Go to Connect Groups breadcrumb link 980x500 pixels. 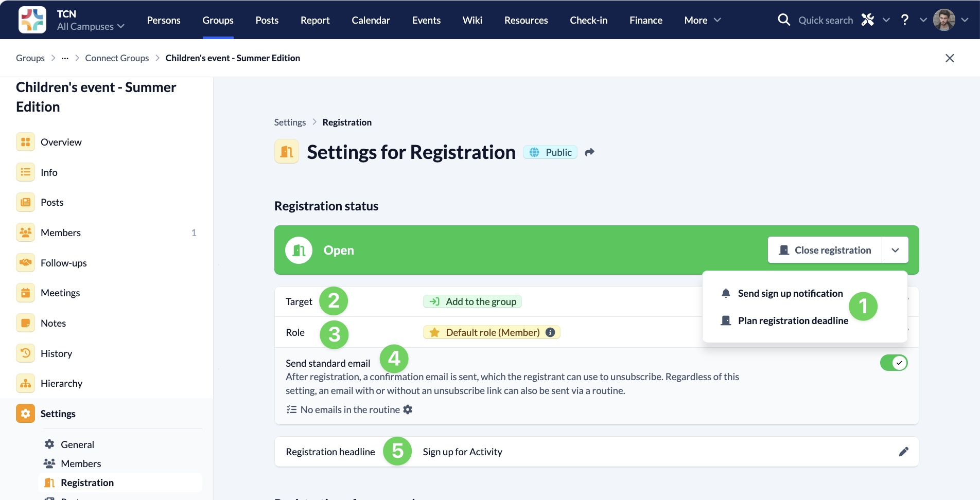[x=117, y=58]
